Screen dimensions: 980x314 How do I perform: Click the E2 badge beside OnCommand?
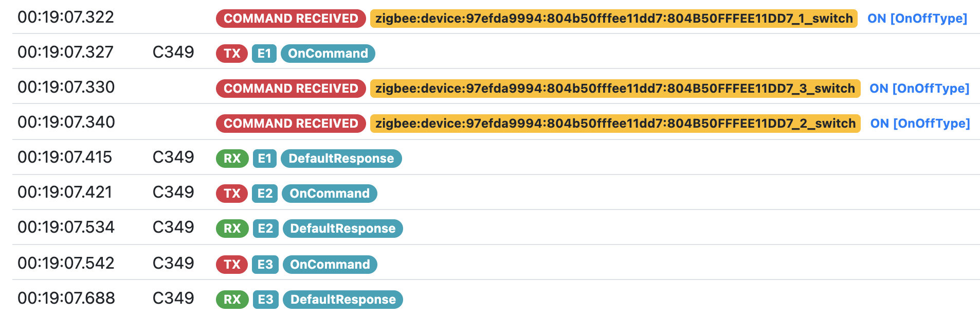tap(265, 194)
